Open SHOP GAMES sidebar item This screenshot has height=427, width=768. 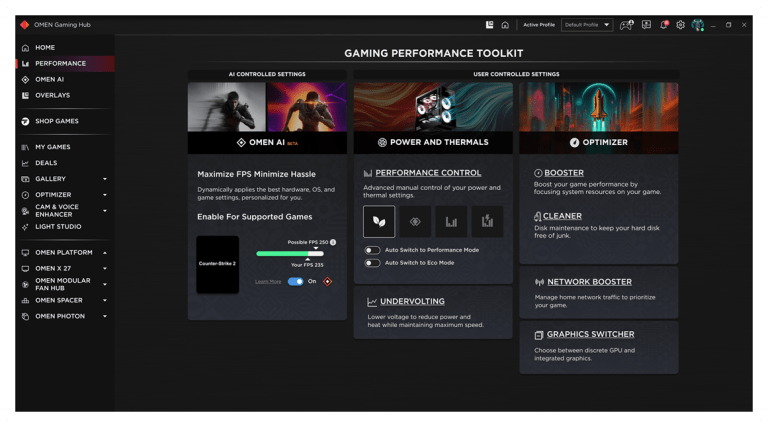point(57,121)
